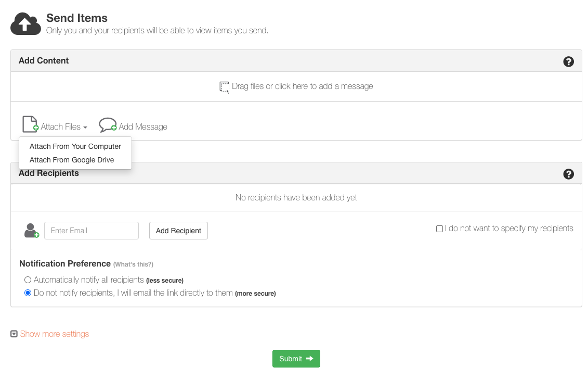Check "I do not want to specify my recipients"

(x=440, y=229)
